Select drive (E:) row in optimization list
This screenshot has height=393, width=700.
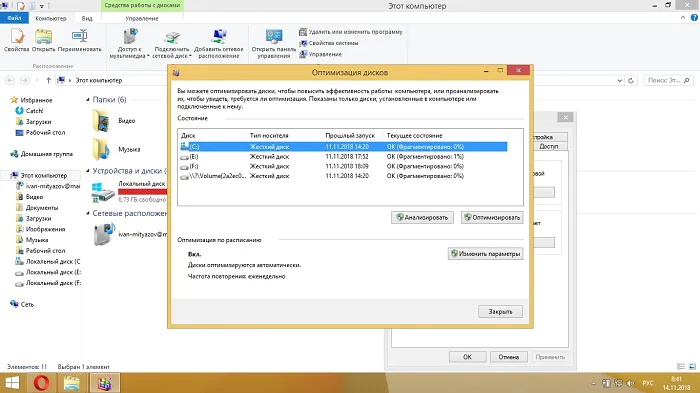343,156
